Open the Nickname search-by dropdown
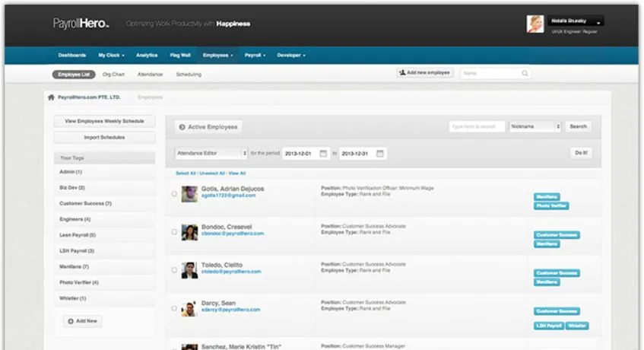Screen dimensions: 644x350 [535, 126]
